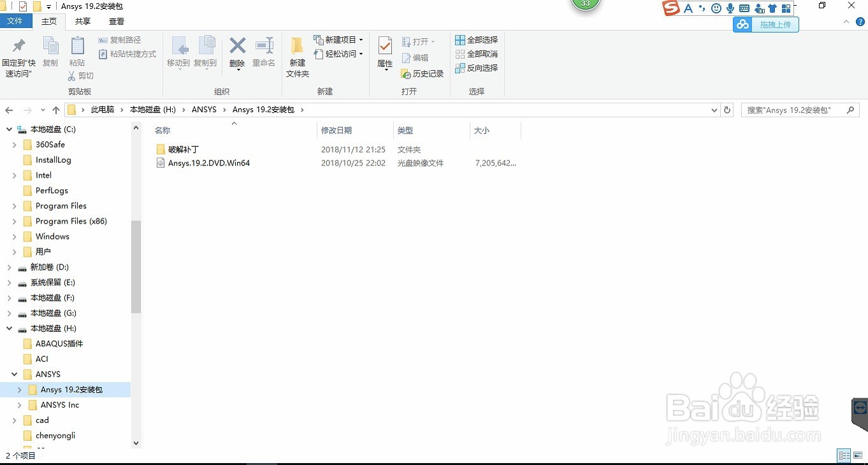Open History in the ribbon
Image resolution: width=868 pixels, height=465 pixels.
coord(422,74)
